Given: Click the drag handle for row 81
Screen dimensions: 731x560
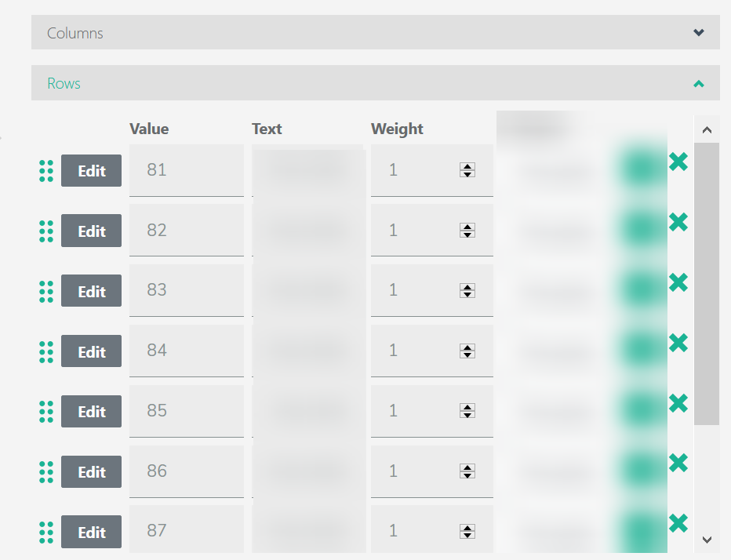Looking at the screenshot, I should (46, 171).
